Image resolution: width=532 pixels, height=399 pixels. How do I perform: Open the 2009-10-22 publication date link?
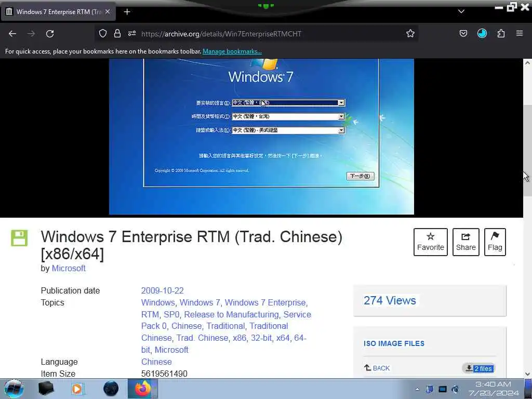click(162, 291)
